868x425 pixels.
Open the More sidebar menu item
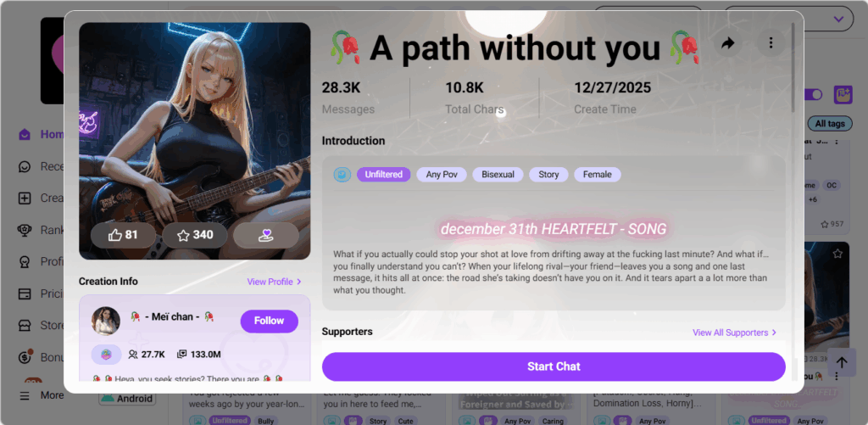point(42,395)
